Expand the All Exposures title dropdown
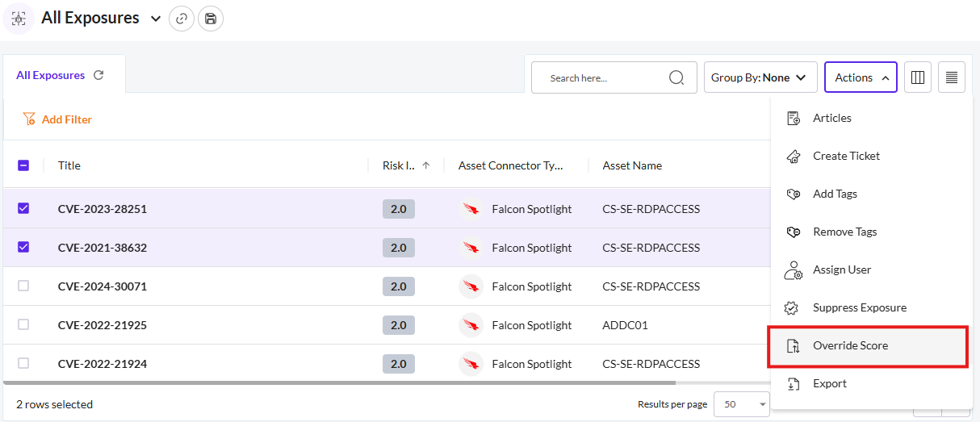Screen dimensions: 980x422 point(156,19)
